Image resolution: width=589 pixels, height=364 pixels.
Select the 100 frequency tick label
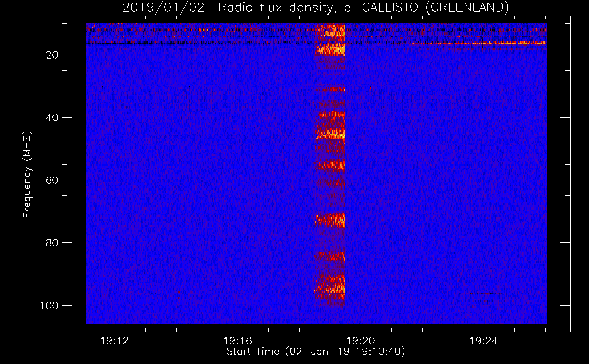pyautogui.click(x=49, y=305)
